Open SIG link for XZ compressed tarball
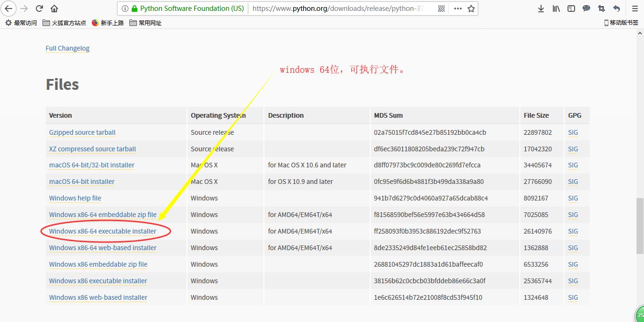The height and width of the screenshot is (322, 644). point(573,149)
